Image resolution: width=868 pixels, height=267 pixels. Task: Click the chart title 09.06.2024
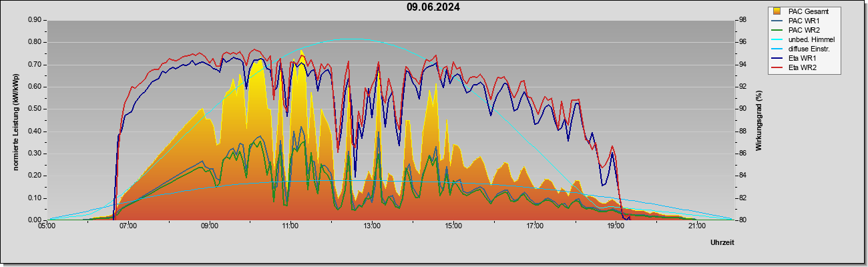433,8
